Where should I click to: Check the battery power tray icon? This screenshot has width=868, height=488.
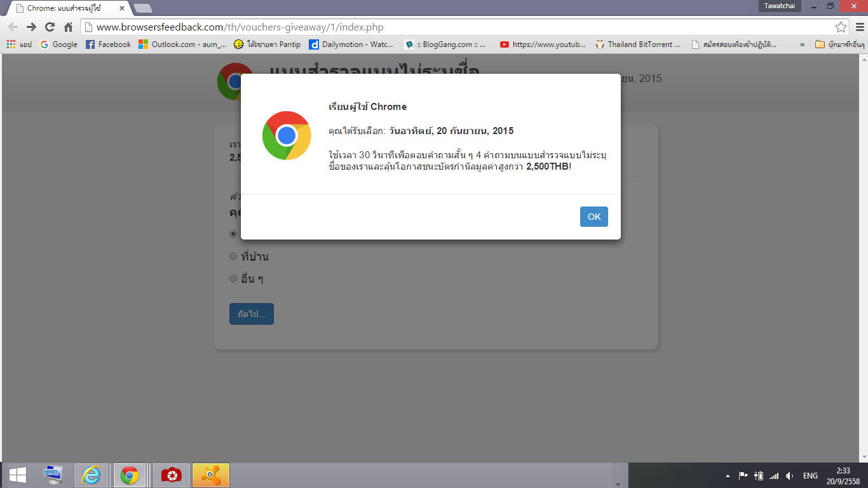(x=759, y=476)
